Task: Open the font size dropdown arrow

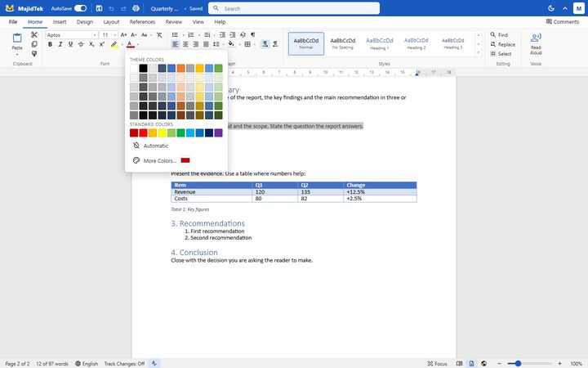Action: [x=115, y=35]
